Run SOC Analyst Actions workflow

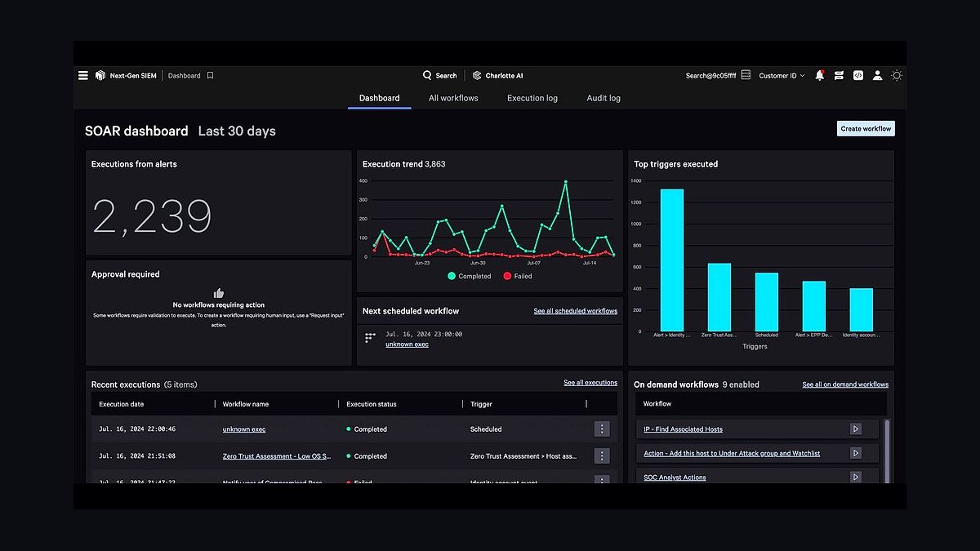click(856, 477)
